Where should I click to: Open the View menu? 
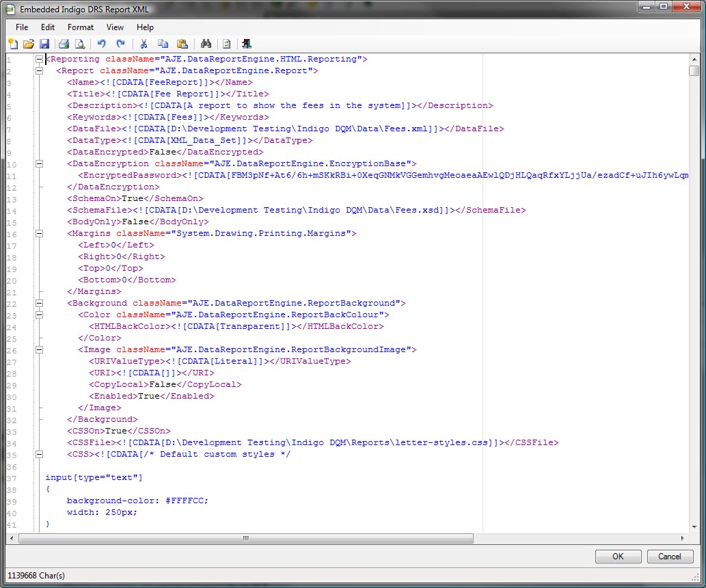coord(115,27)
